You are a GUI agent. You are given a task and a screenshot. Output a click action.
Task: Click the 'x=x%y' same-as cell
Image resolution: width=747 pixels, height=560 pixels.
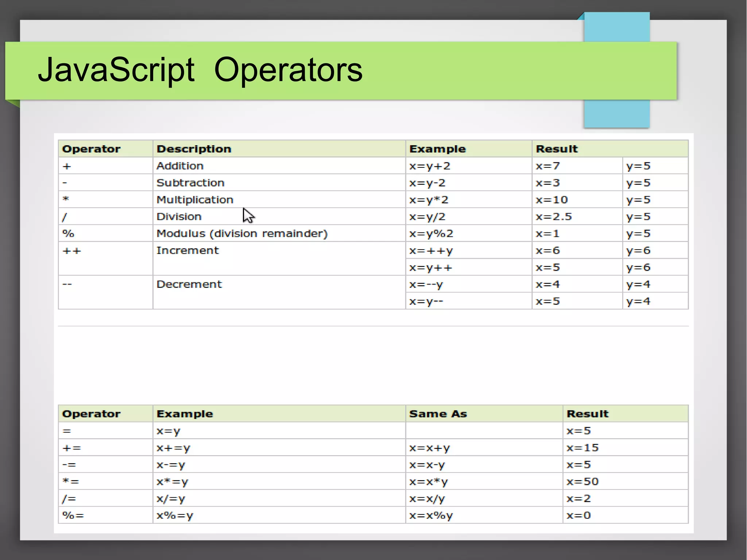coord(484,515)
